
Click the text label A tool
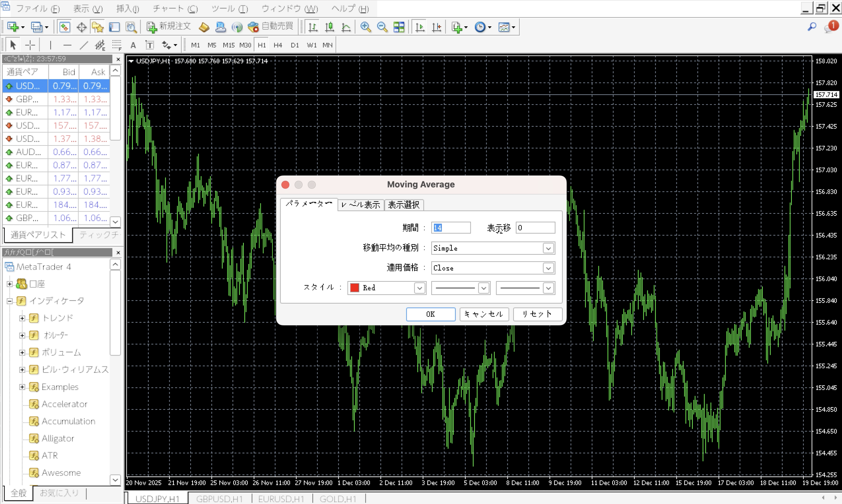133,45
